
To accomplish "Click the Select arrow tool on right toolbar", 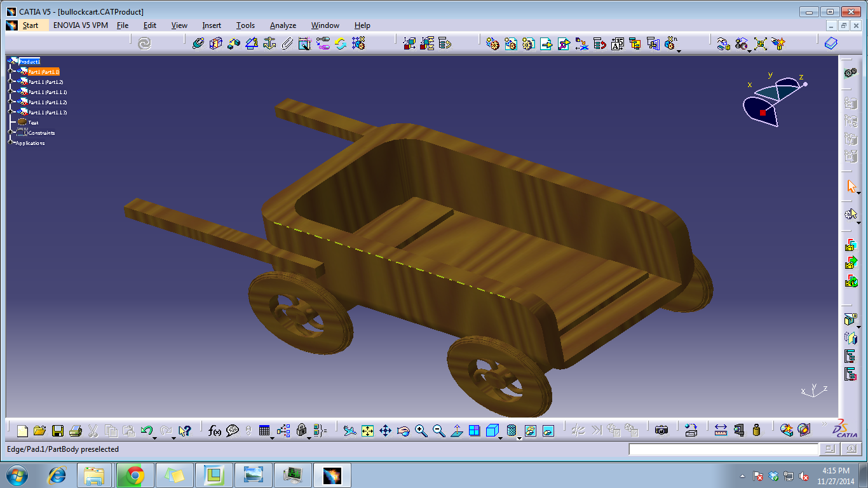I will 851,186.
